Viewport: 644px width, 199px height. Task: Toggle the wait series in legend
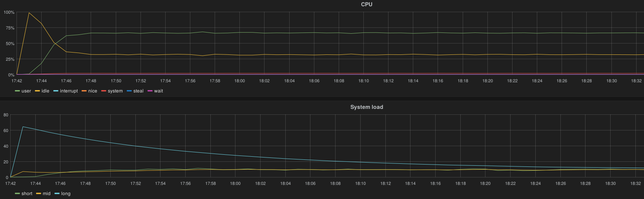click(159, 91)
